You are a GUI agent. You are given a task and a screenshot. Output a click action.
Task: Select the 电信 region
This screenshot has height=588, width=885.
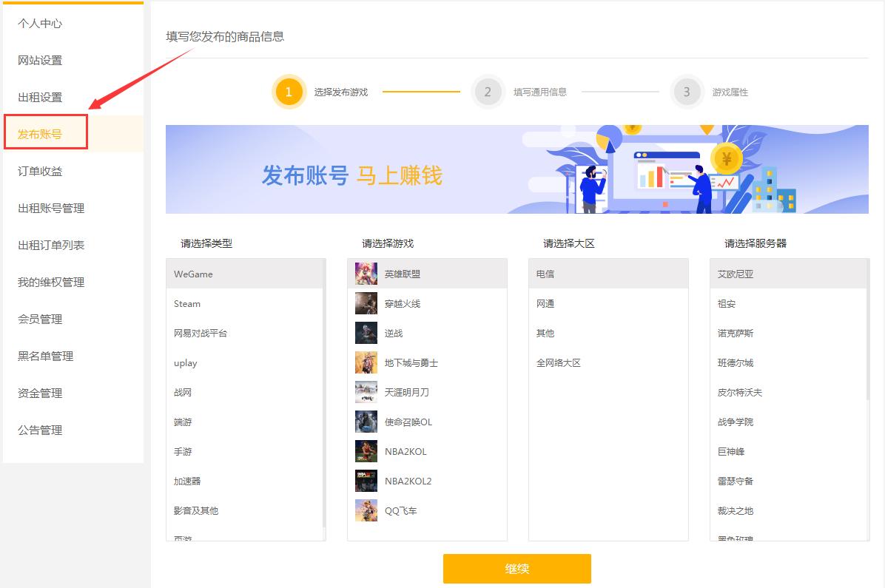(x=545, y=273)
